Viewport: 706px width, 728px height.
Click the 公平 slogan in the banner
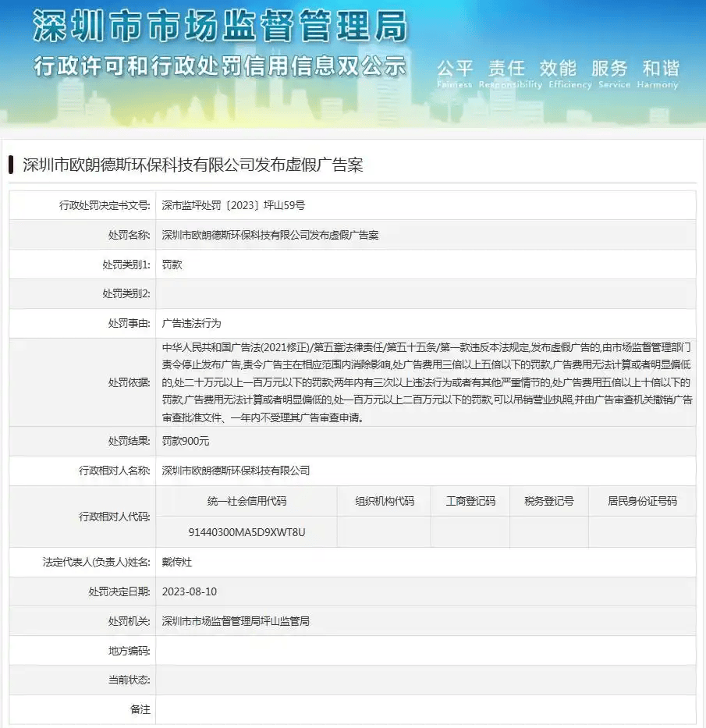point(457,68)
